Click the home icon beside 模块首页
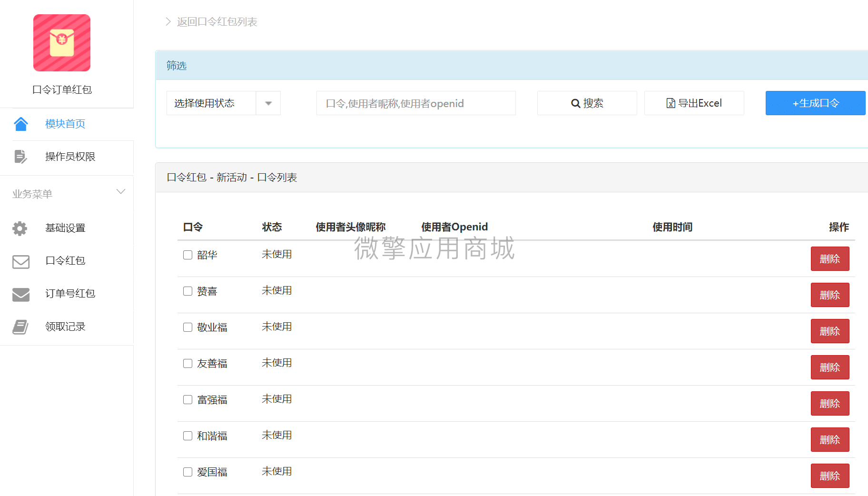Viewport: 868px width, 496px height. [x=21, y=124]
